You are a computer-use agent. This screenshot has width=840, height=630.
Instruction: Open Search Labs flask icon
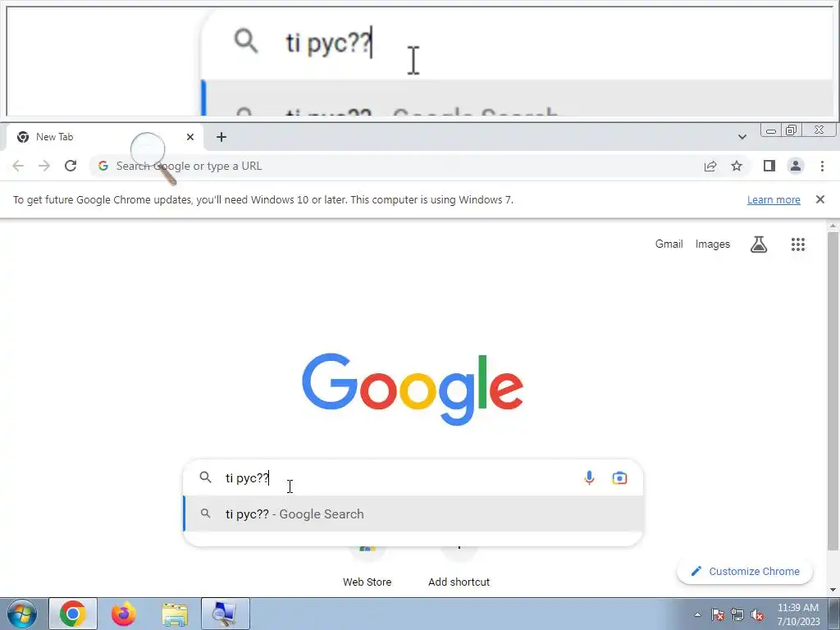tap(759, 244)
